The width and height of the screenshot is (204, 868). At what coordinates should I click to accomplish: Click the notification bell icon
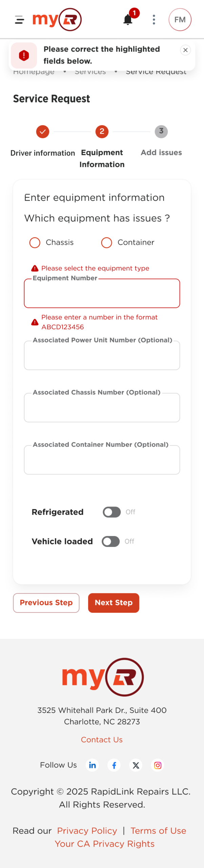[x=128, y=20]
